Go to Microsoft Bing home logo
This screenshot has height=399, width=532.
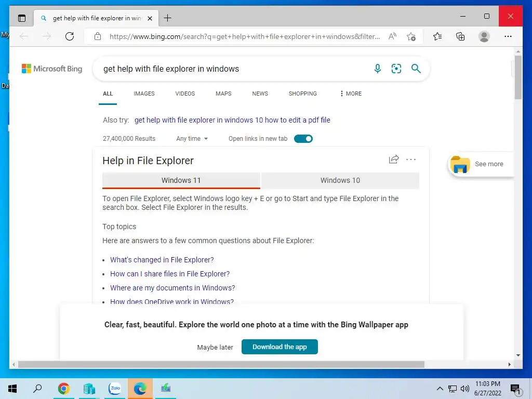pos(52,69)
